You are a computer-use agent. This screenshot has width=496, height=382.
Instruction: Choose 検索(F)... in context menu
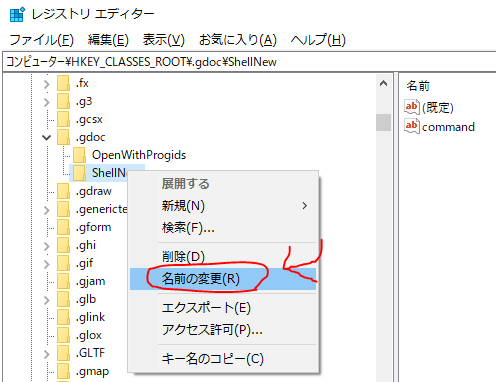[223, 228]
